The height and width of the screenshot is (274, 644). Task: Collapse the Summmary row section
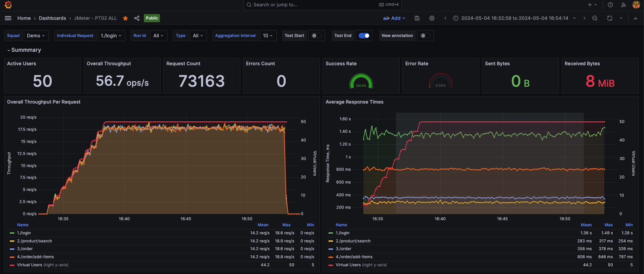(24, 50)
